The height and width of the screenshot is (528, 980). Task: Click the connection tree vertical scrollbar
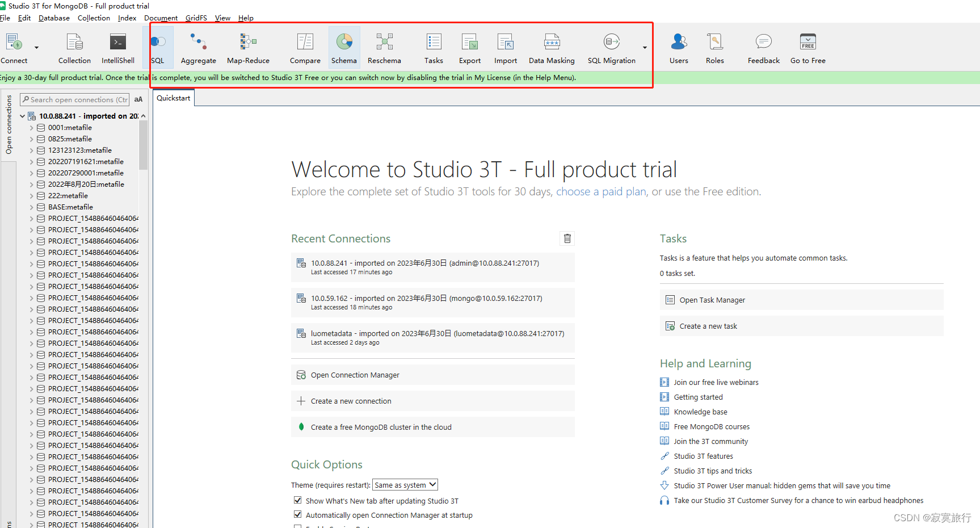click(144, 145)
